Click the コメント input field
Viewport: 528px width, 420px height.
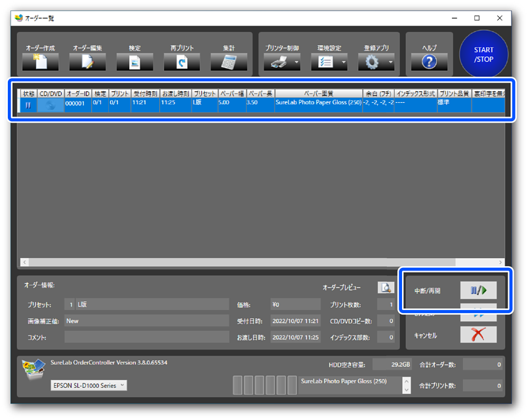tap(147, 337)
